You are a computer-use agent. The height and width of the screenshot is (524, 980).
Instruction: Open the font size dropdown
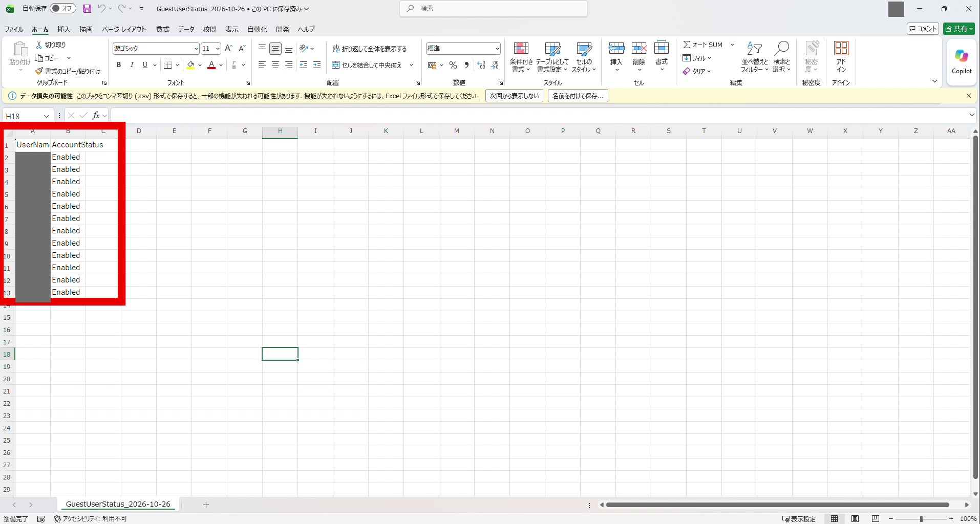coord(218,49)
